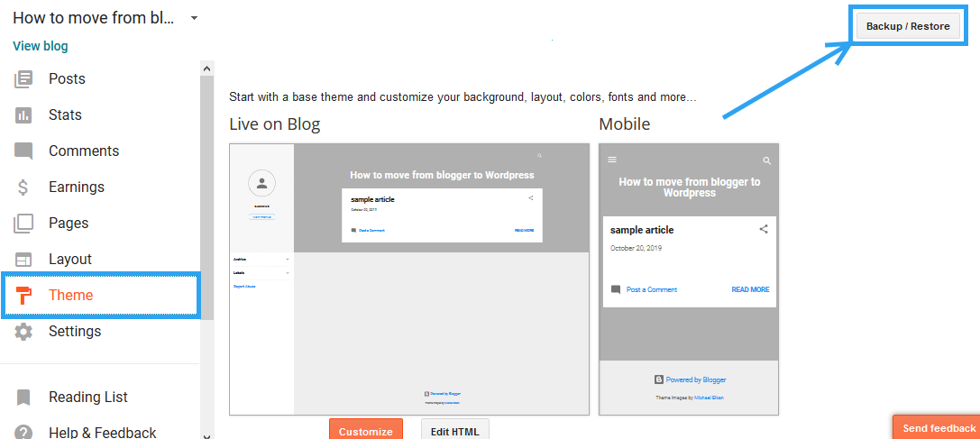Click the Stats bar chart icon
The image size is (980, 439).
coord(23,115)
